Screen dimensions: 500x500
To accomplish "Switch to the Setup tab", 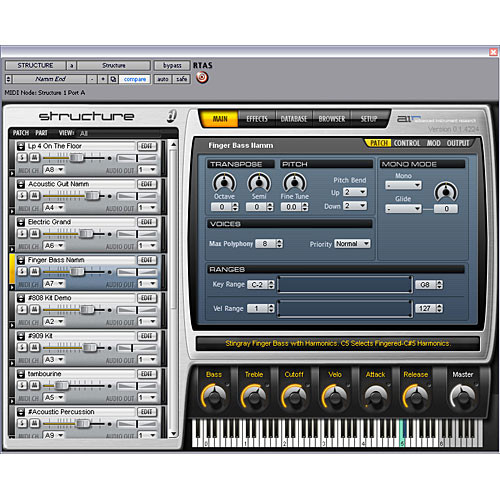I will point(369,119).
